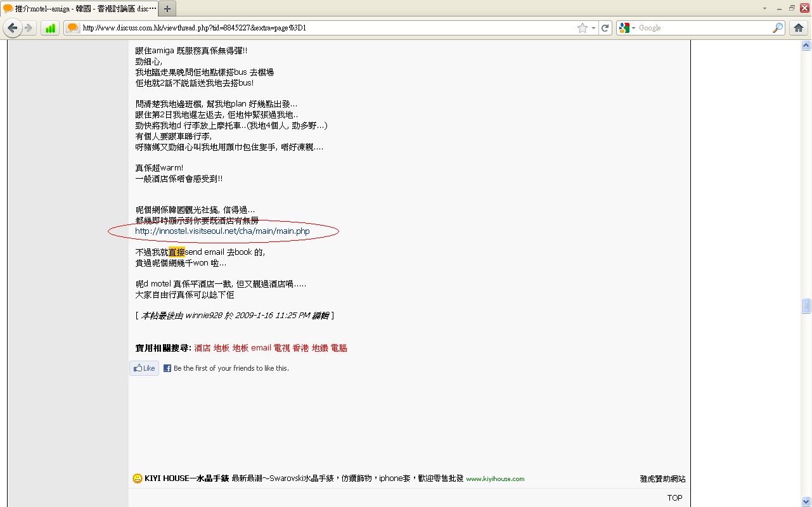Click the discuss.com.hk speech bubble favicon
The width and height of the screenshot is (812, 507).
pos(72,27)
